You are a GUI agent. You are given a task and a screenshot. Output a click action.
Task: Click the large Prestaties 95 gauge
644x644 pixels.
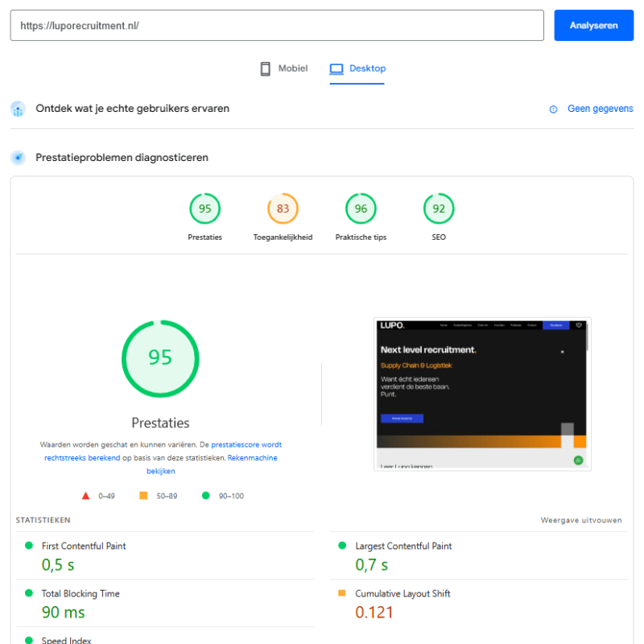[160, 358]
